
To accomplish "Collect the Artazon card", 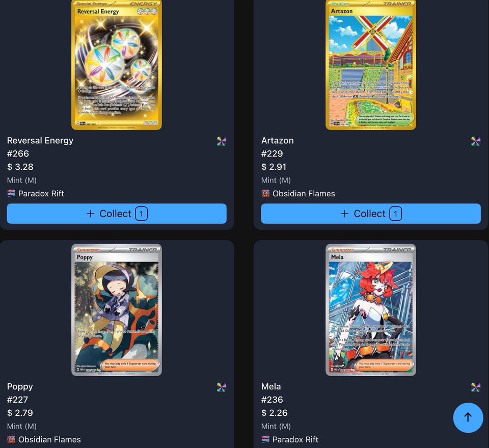I will pos(371,214).
